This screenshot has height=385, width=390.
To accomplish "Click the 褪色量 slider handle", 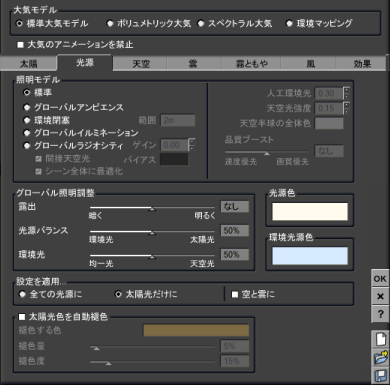I will click(96, 348).
